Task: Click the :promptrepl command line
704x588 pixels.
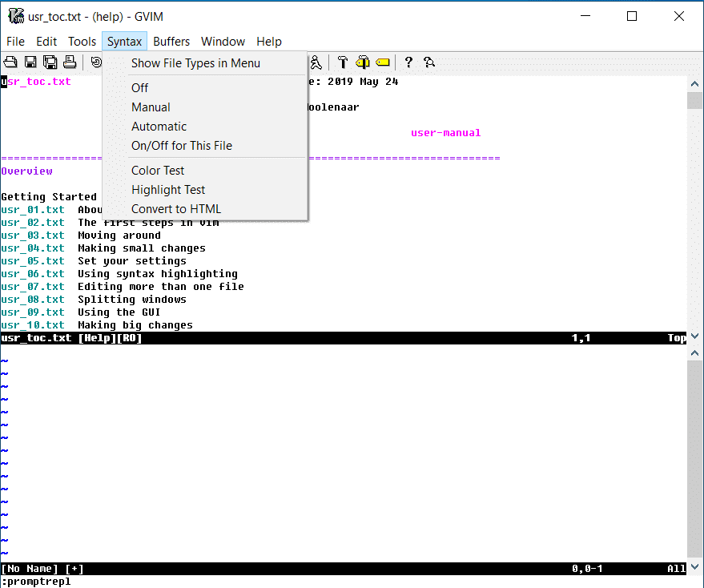Action: click(x=36, y=582)
